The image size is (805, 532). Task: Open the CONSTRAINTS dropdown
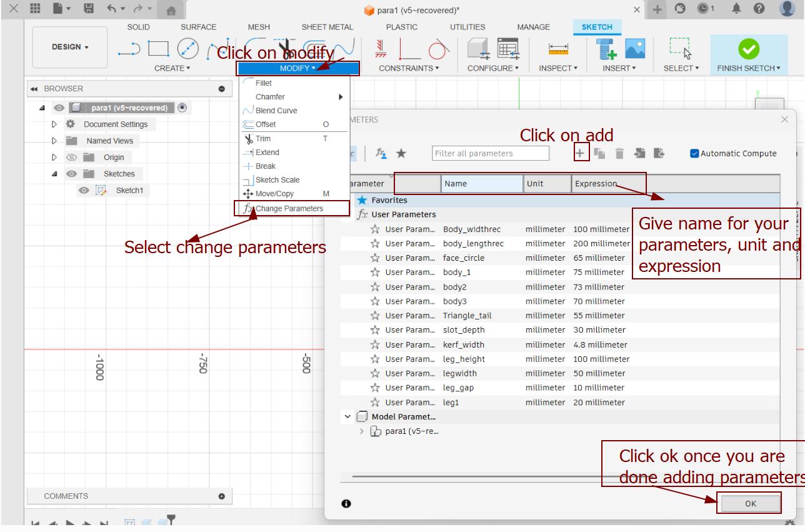409,68
